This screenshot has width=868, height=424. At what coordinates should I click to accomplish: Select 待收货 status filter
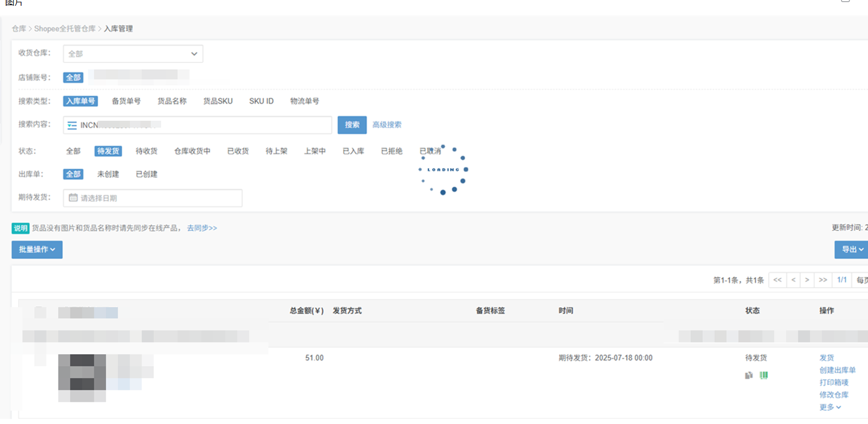(x=147, y=151)
